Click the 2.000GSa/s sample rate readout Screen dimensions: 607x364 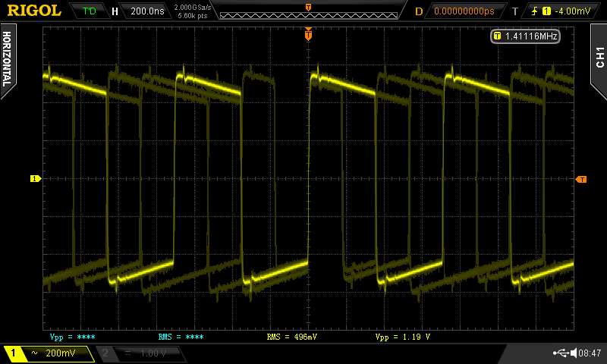pos(193,7)
